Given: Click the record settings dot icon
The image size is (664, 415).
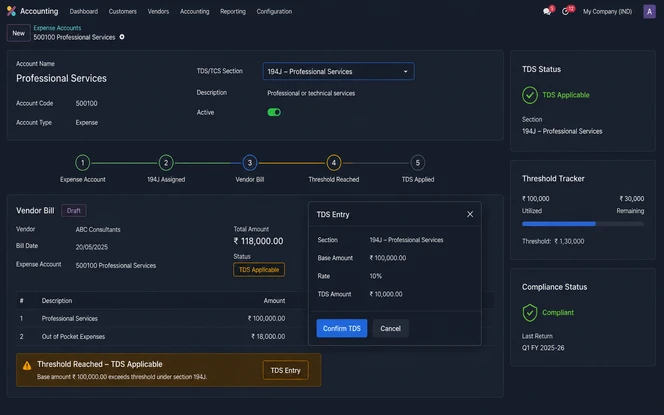Looking at the screenshot, I should [122, 37].
